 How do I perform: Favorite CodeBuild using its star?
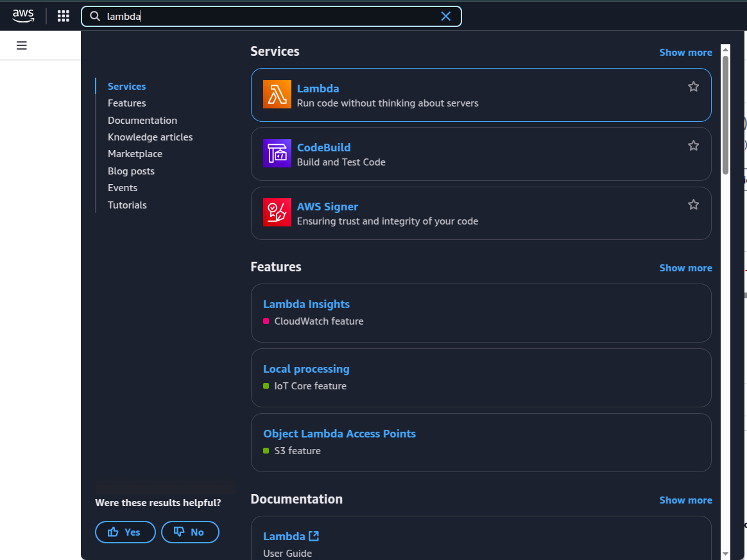(x=693, y=145)
